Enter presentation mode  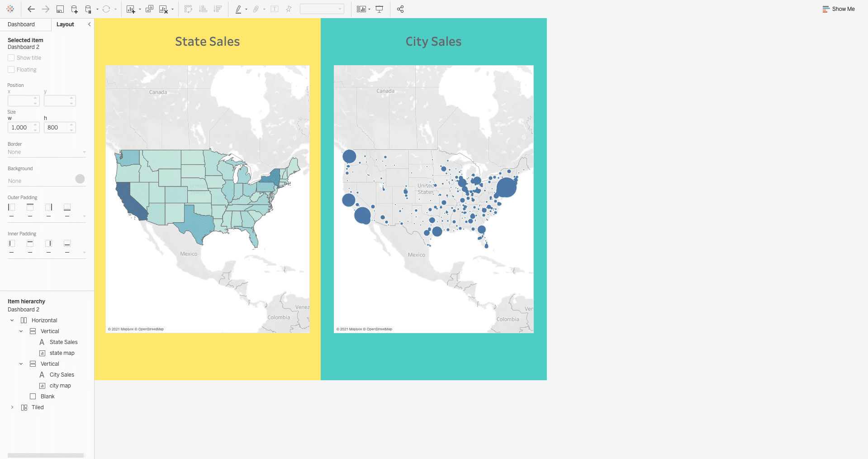[x=379, y=9]
